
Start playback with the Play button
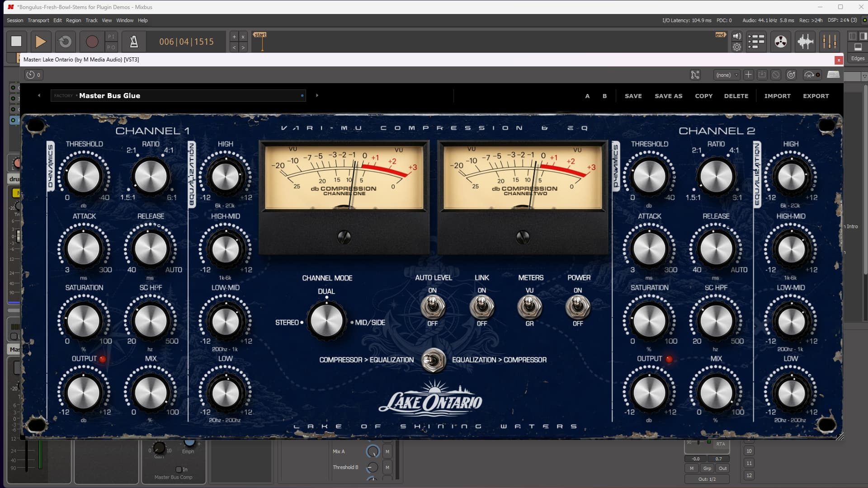41,41
